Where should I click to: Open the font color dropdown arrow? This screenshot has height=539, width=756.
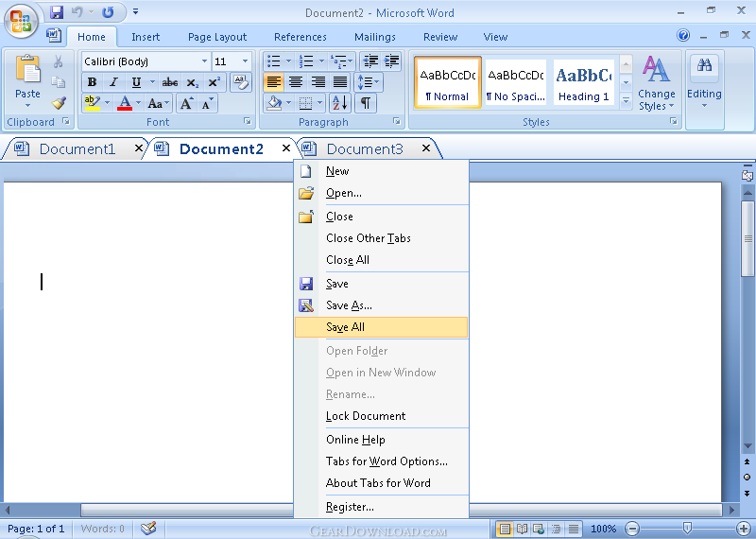[x=138, y=103]
